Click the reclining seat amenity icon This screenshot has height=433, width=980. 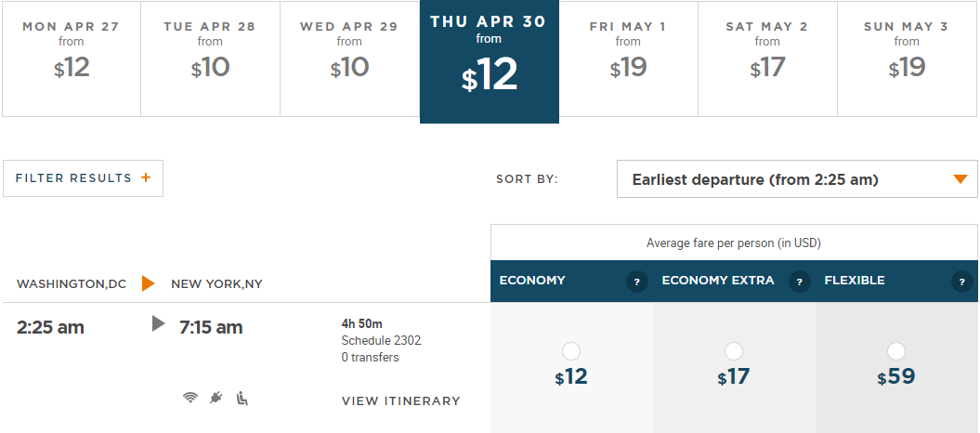(242, 398)
